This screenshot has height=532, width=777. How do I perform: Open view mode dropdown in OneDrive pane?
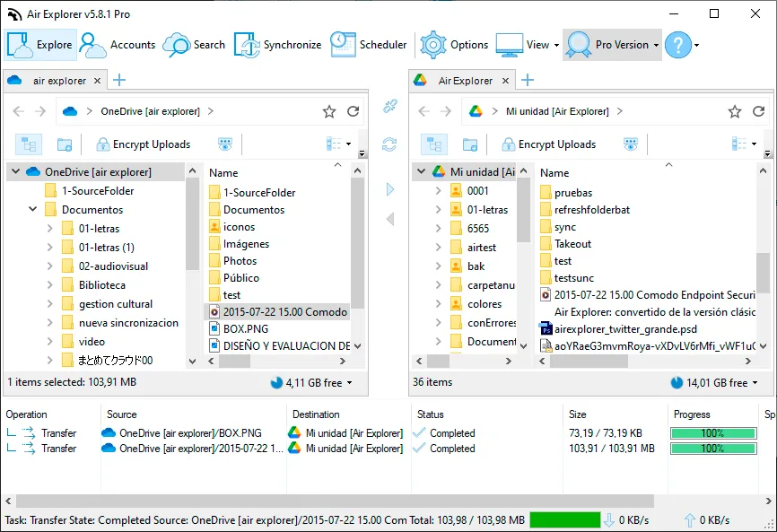[x=339, y=144]
